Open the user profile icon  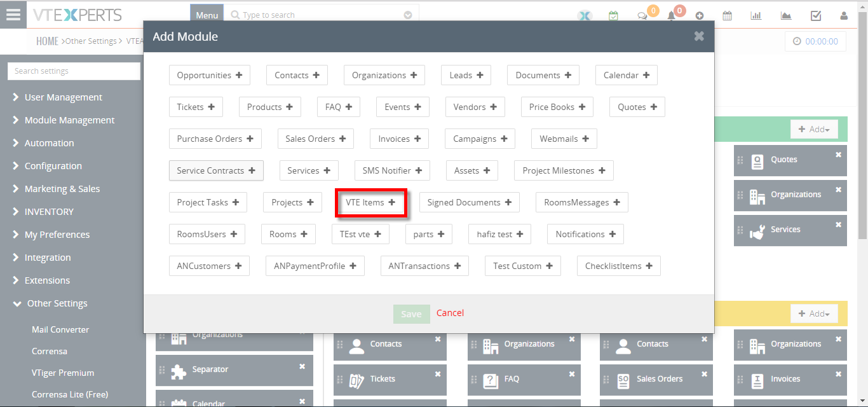tap(844, 16)
